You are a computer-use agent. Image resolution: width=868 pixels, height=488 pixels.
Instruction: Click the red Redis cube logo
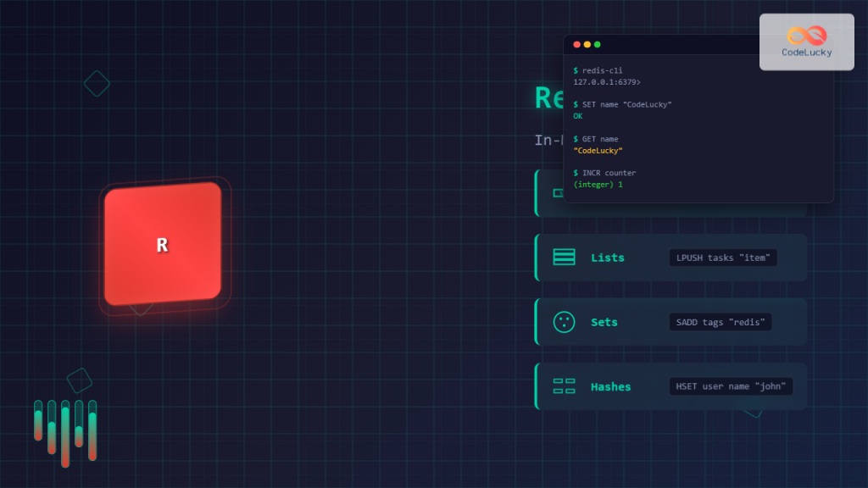[163, 243]
